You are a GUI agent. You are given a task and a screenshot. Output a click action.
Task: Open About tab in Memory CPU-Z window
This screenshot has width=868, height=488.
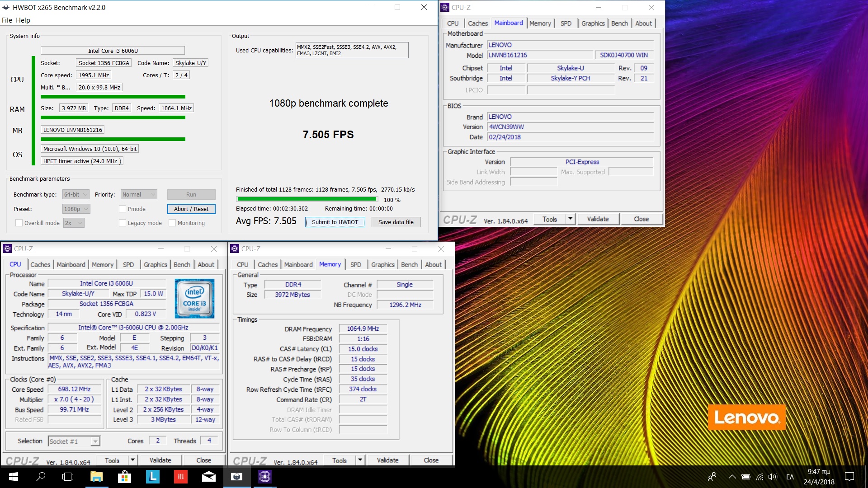[x=433, y=265]
